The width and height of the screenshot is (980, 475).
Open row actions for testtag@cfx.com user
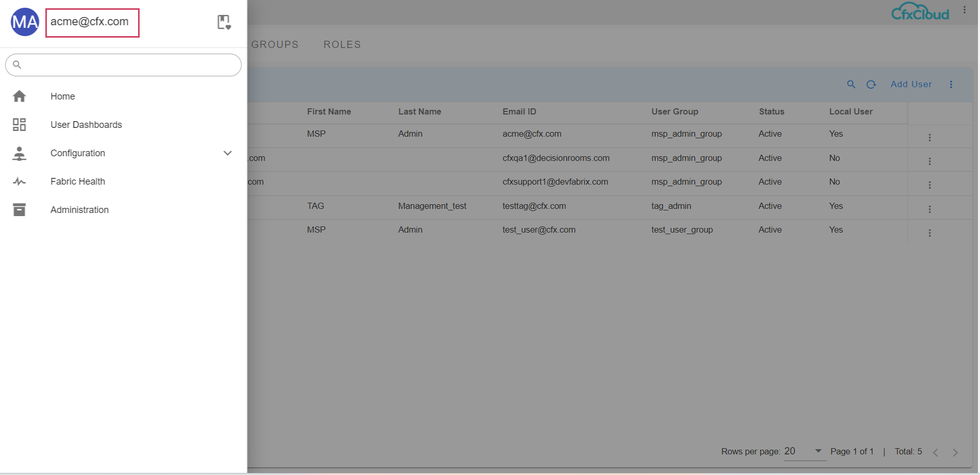(930, 209)
